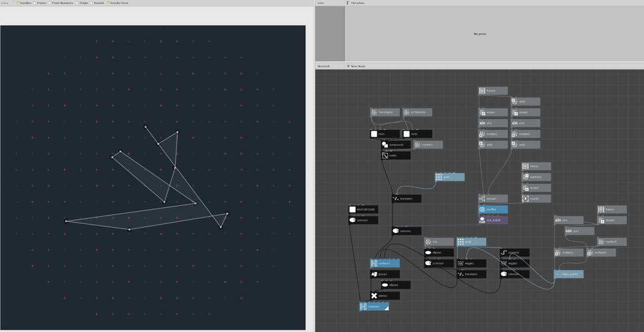644x332 pixels.
Task: Select the frame1 node
Action: [x=612, y=209]
